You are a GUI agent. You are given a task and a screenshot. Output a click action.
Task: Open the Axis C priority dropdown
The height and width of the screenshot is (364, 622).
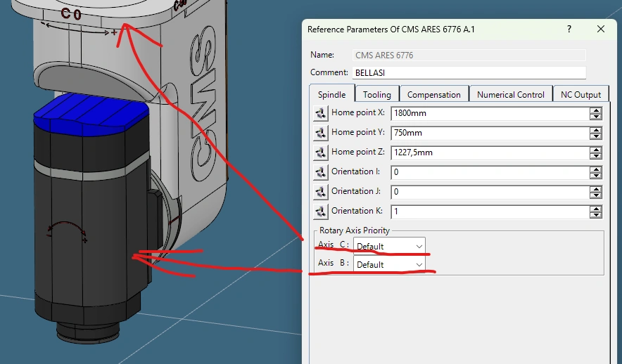[389, 247]
